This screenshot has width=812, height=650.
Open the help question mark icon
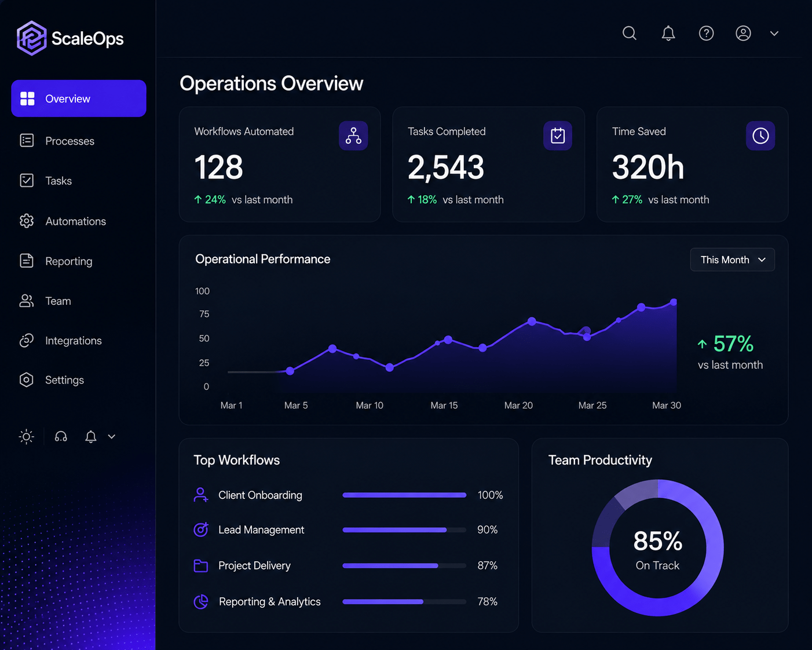pyautogui.click(x=706, y=34)
